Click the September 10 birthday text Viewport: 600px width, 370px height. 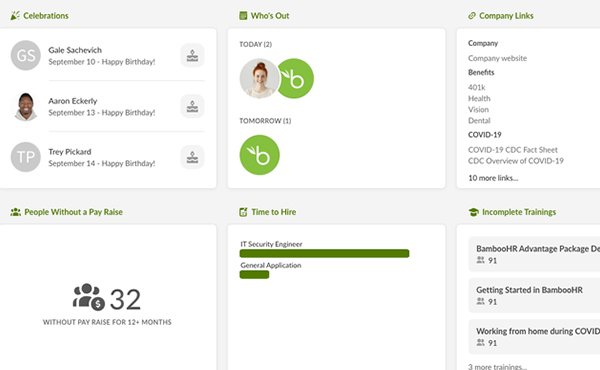point(102,62)
